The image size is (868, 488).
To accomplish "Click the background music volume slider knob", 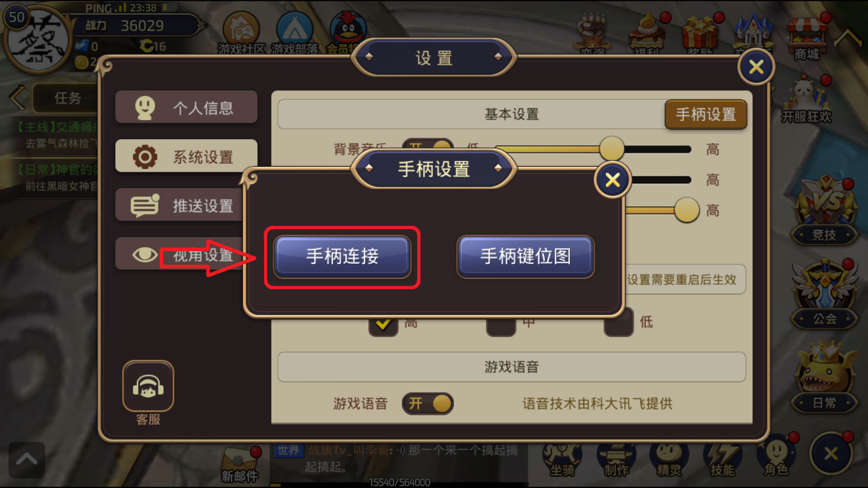I will pos(612,148).
